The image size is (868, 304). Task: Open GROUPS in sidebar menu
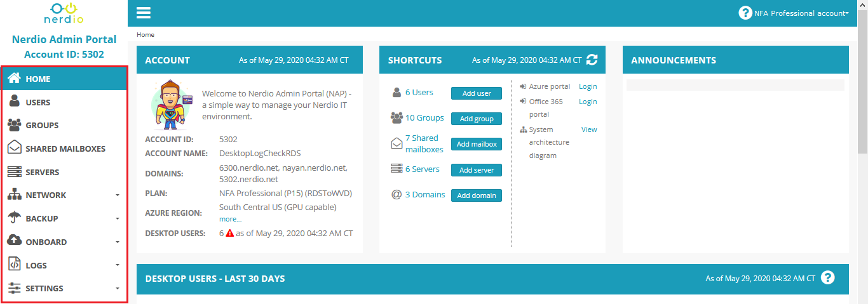point(65,125)
